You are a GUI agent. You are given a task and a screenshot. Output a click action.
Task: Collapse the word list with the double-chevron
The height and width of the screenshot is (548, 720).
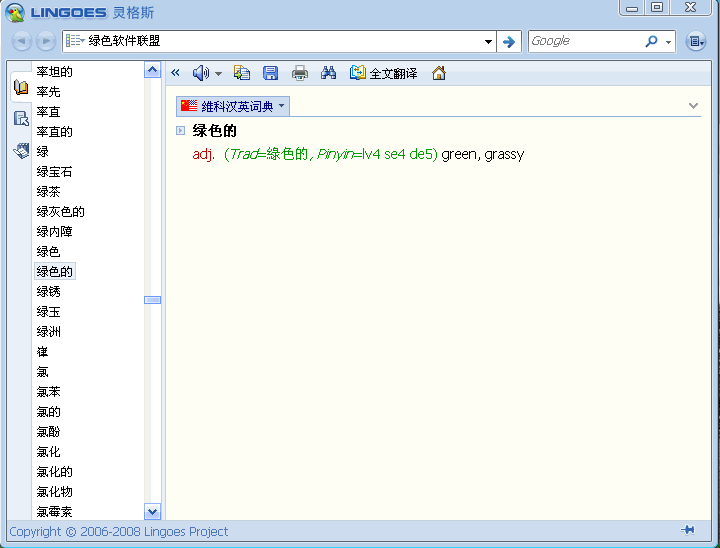pos(176,73)
